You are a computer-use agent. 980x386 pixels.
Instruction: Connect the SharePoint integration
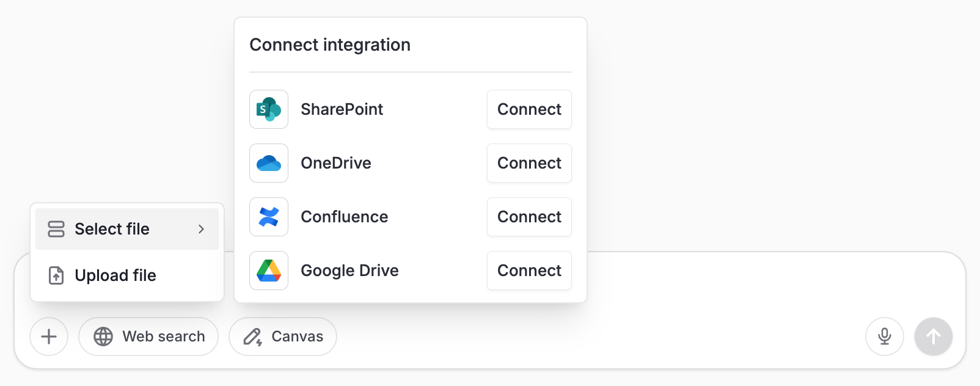(529, 109)
